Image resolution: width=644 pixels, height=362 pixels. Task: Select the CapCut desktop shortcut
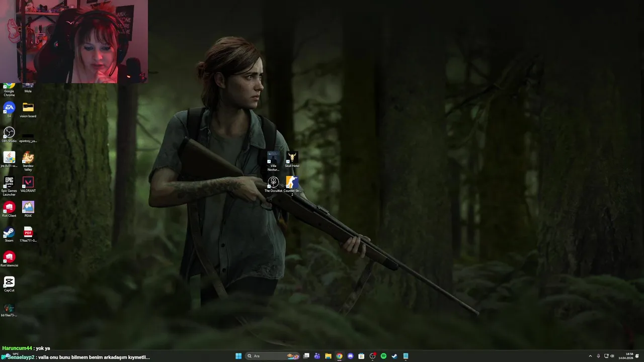click(9, 284)
